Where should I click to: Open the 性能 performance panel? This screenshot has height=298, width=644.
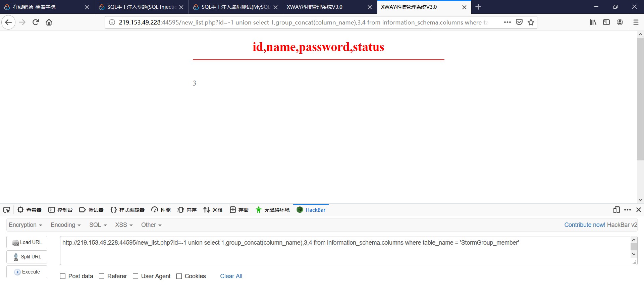pyautogui.click(x=161, y=210)
